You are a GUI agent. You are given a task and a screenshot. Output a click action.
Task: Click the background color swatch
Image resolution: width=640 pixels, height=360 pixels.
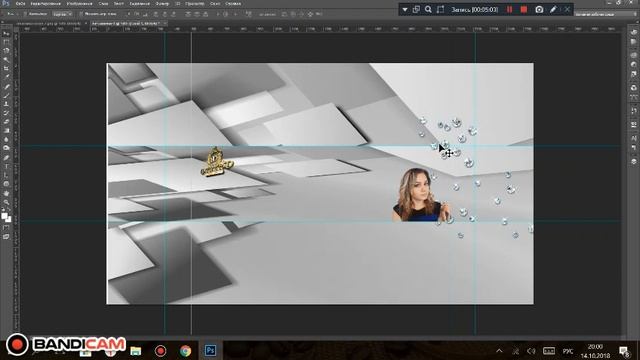(x=9, y=220)
